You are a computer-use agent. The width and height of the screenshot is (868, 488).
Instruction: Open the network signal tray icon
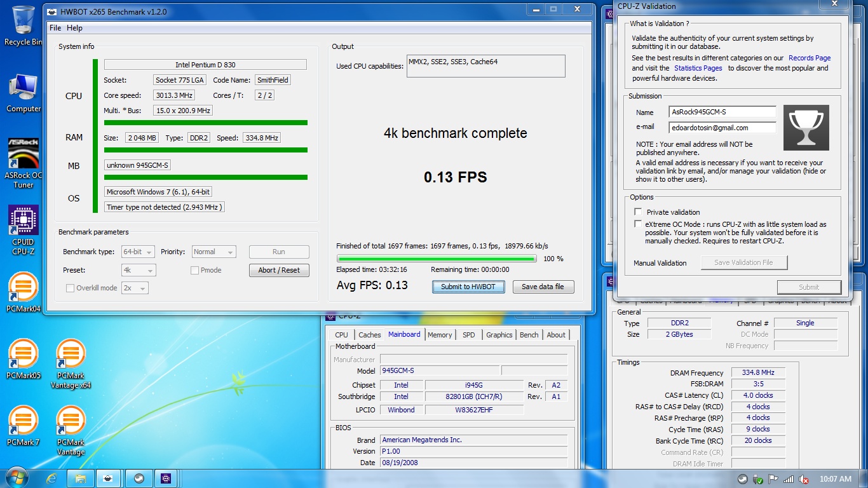tap(789, 479)
